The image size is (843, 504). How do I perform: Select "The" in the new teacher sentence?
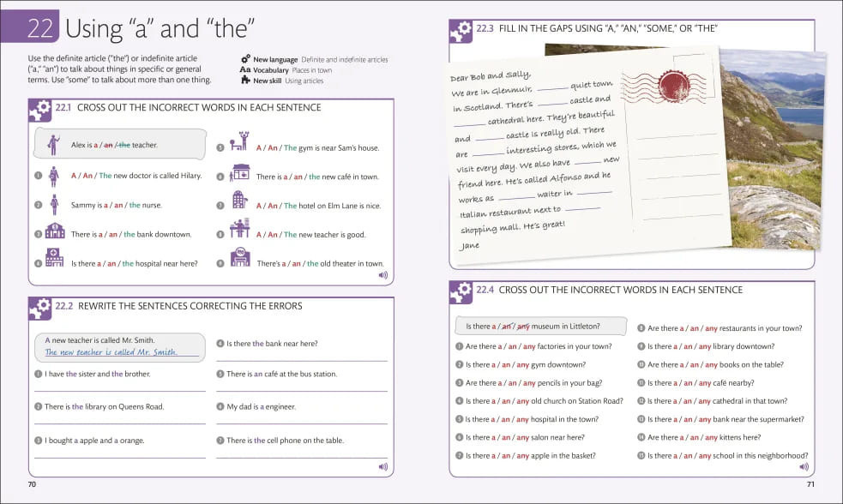pos(291,235)
